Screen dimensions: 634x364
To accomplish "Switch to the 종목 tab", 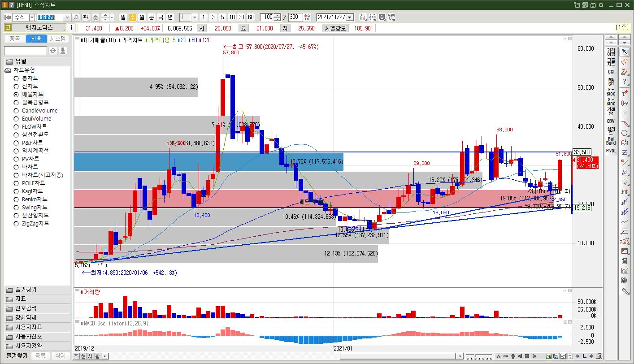I will pos(15,39).
